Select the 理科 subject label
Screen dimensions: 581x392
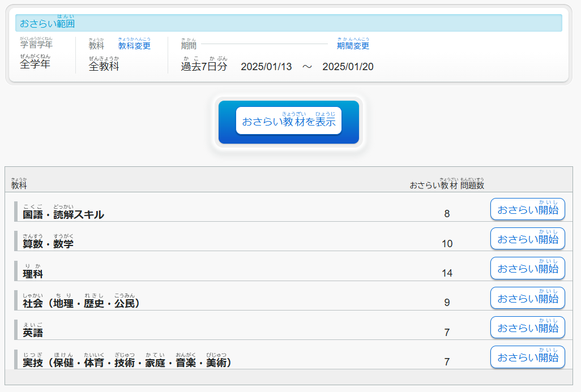(x=33, y=274)
